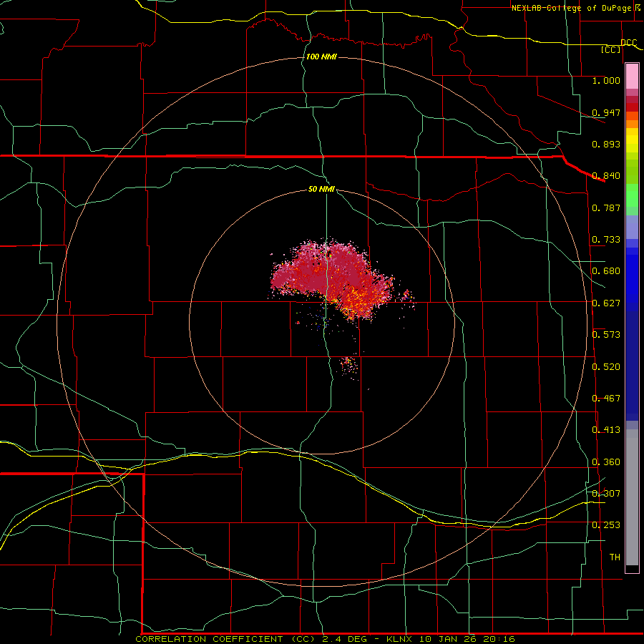The image size is (644, 644).
Task: Click the small echo cluster south of center
Action: pos(349,365)
